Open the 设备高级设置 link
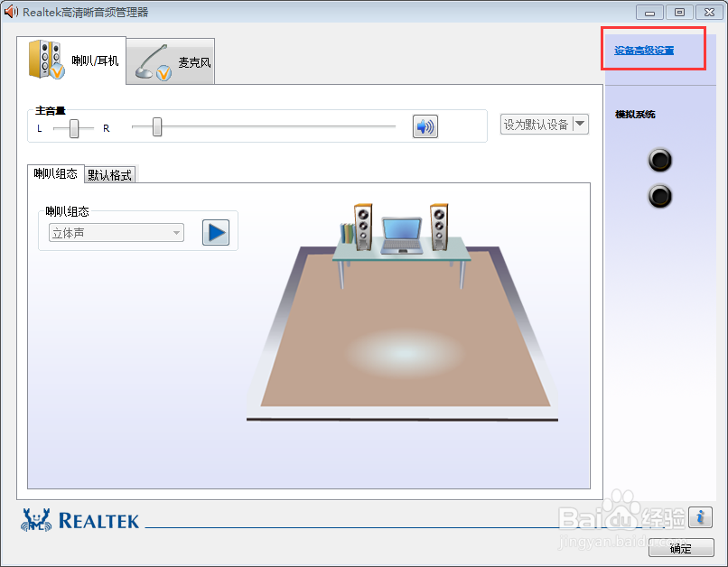728x567 pixels. click(x=644, y=51)
